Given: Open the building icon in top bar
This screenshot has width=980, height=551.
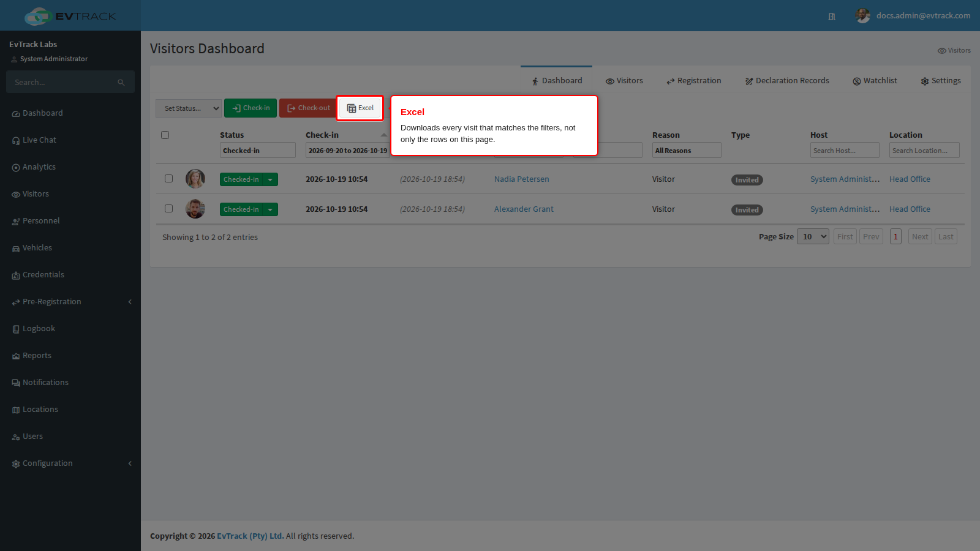Looking at the screenshot, I should (x=832, y=17).
